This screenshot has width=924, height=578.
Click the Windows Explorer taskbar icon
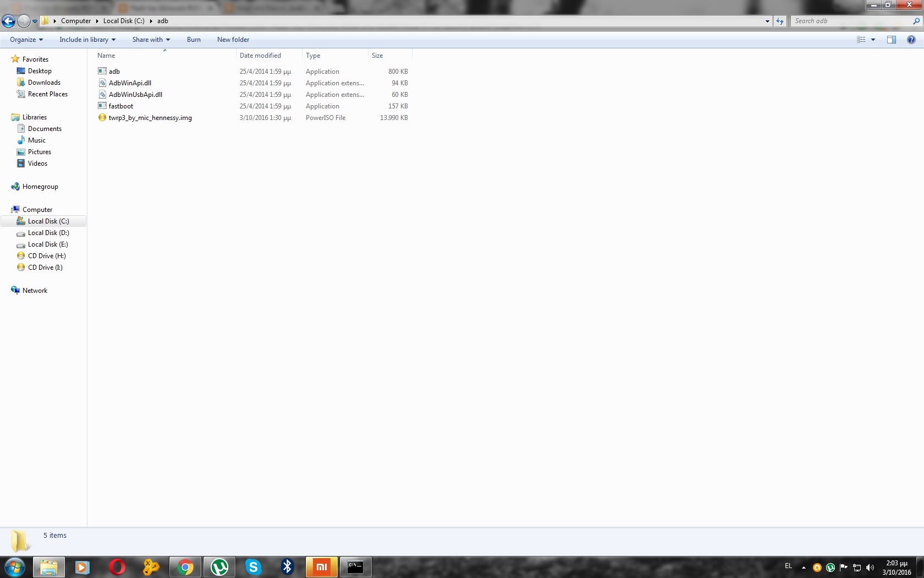click(49, 567)
